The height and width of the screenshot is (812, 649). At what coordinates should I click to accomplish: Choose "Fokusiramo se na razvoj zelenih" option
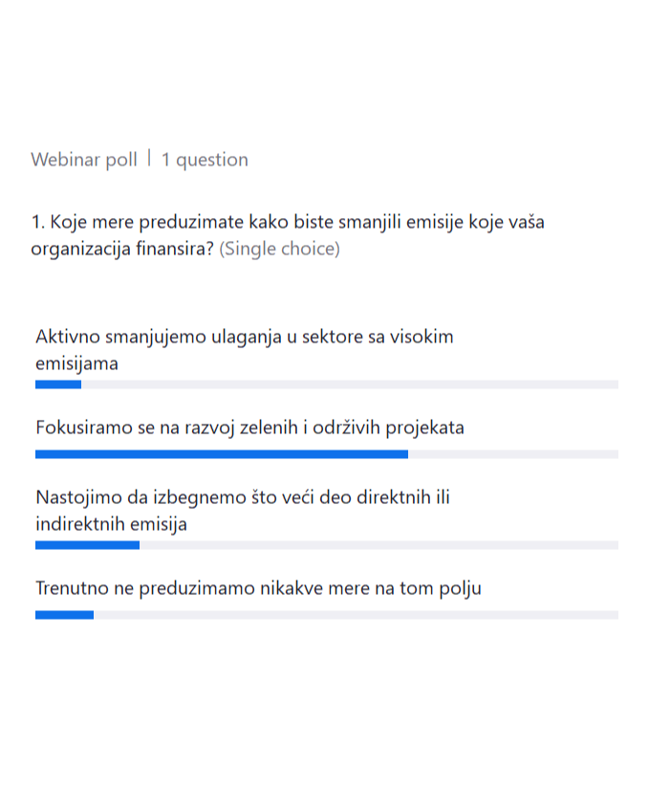[x=249, y=428]
